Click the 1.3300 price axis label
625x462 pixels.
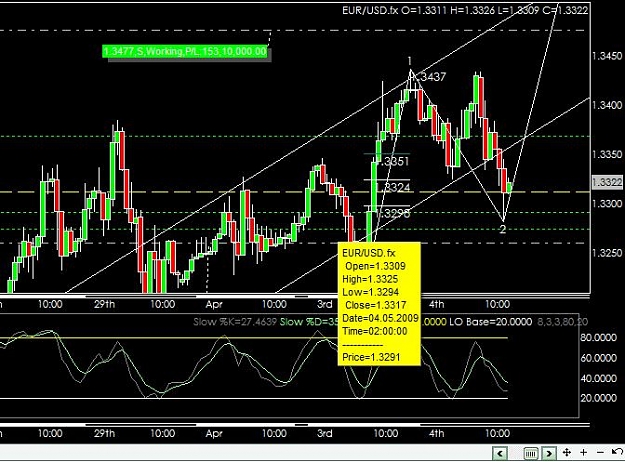607,204
